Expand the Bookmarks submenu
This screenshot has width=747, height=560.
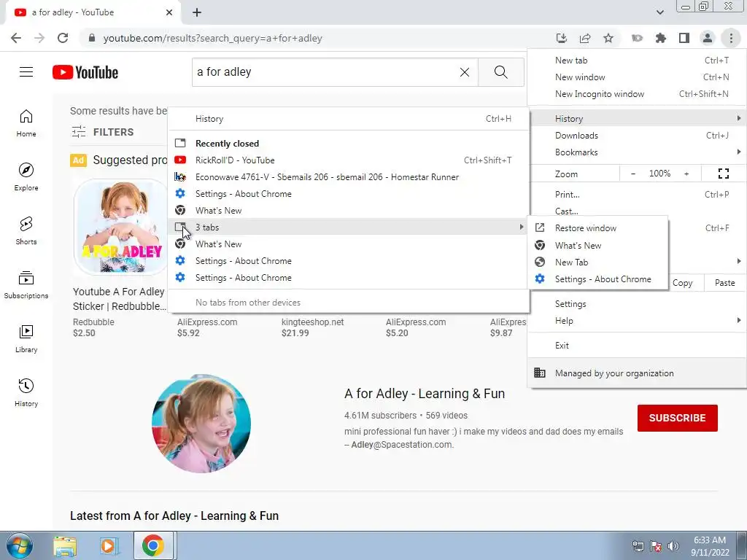[x=636, y=152]
